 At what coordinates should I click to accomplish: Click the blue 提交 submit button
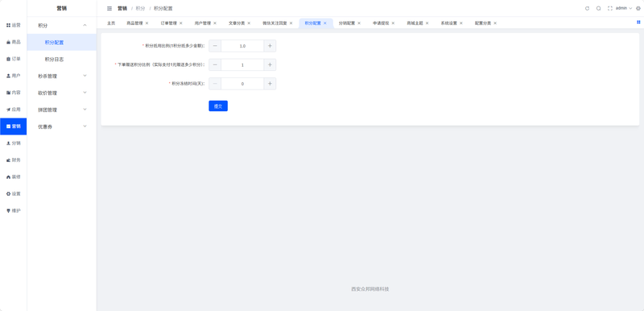[x=218, y=106]
